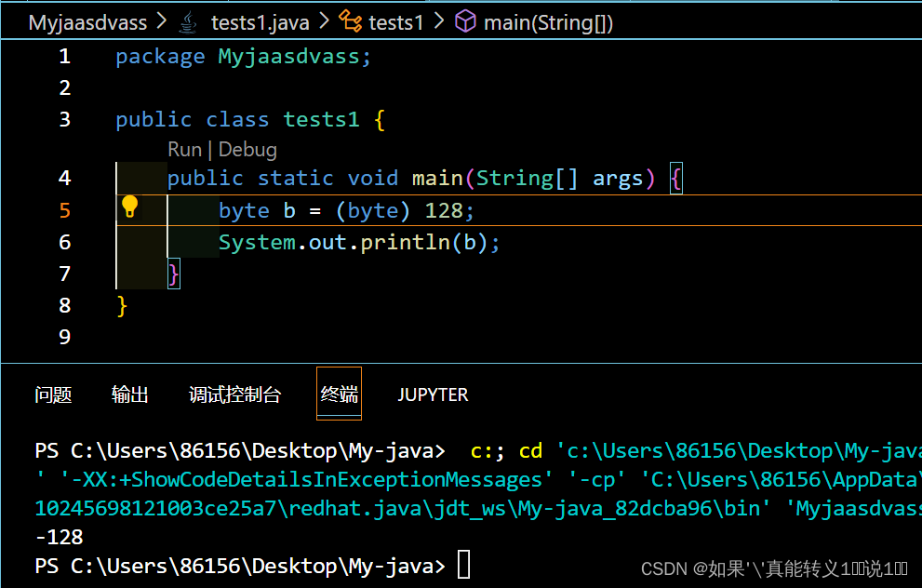Select tests1.java in breadcrumb
Screen dimensions: 922x588
tap(260, 23)
